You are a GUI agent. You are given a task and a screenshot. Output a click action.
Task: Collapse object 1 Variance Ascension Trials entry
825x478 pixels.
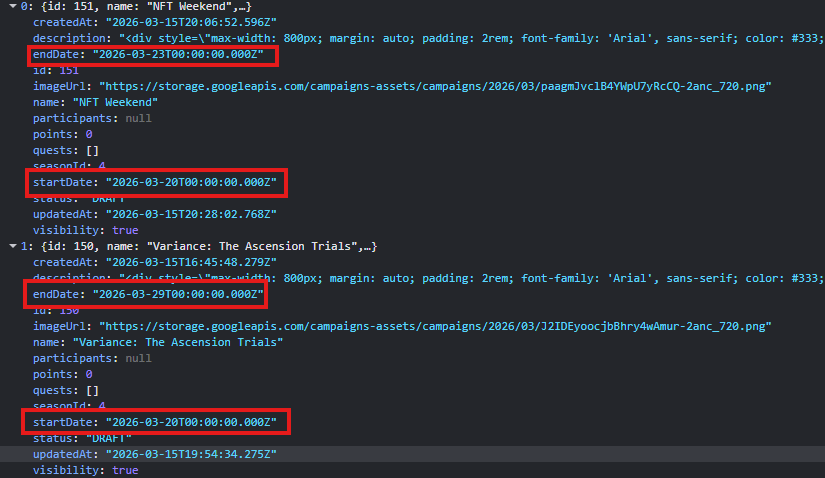[x=13, y=246]
